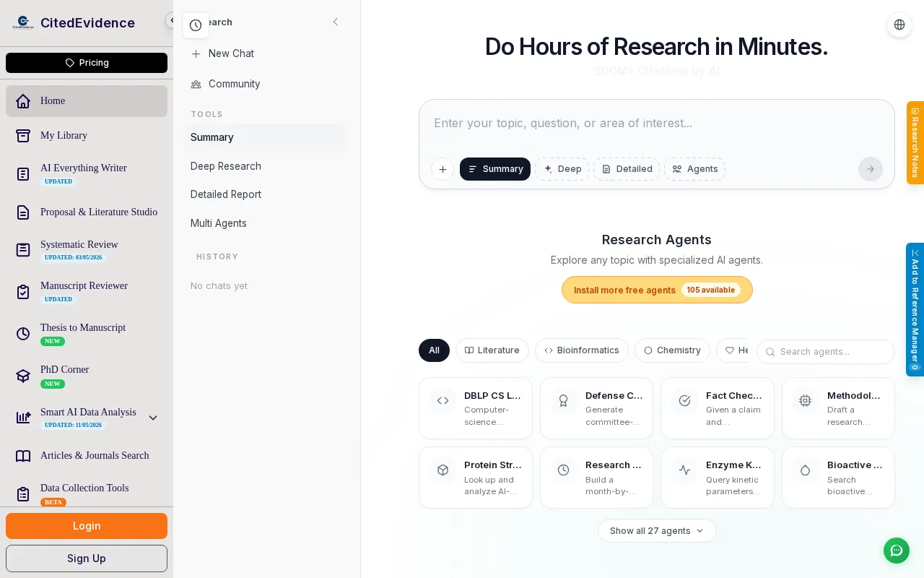Click the CitedEvidence logo icon
The image size is (924, 578).
click(23, 22)
